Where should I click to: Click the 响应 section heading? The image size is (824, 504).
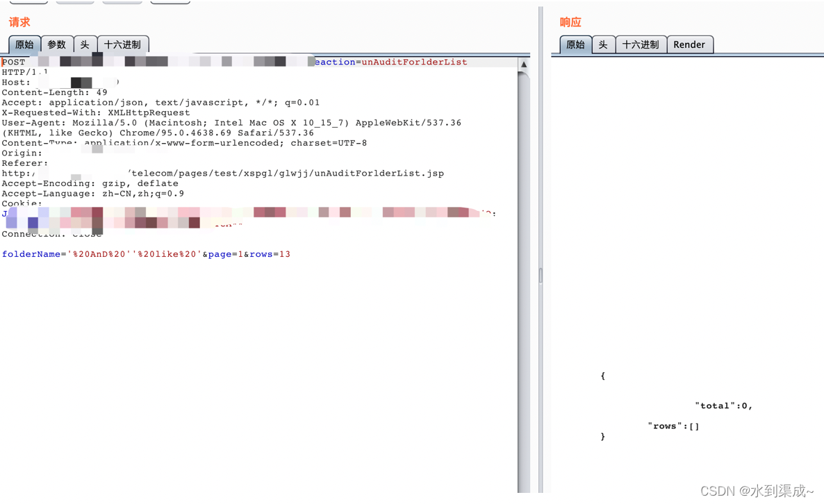point(570,22)
